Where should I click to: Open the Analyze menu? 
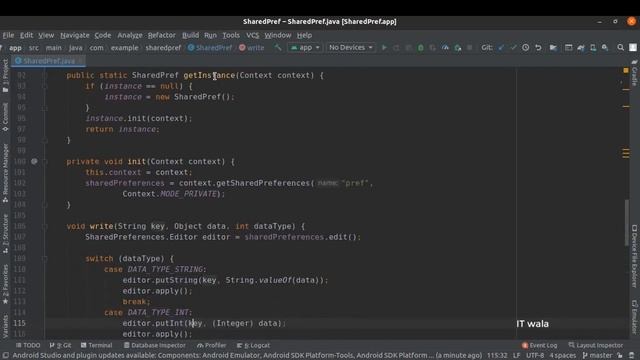(x=130, y=36)
